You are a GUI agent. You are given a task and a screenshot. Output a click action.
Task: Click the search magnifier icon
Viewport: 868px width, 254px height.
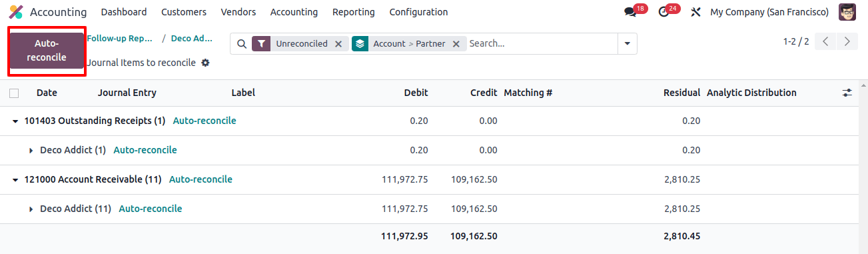click(242, 44)
